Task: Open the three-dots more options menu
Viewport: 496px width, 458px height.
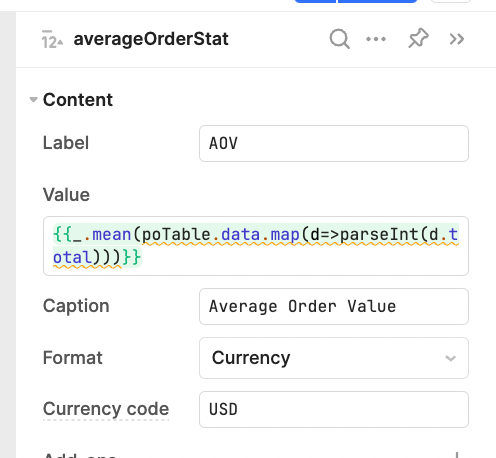Action: click(x=376, y=39)
